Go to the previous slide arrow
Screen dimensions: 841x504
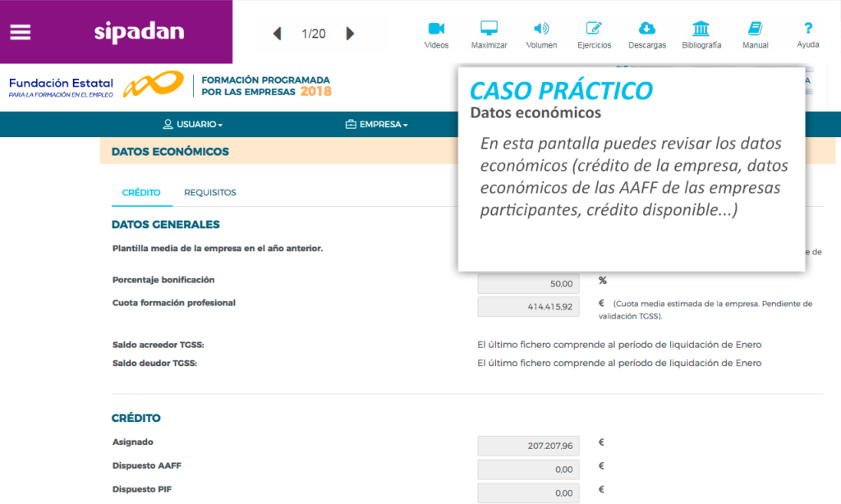277,34
